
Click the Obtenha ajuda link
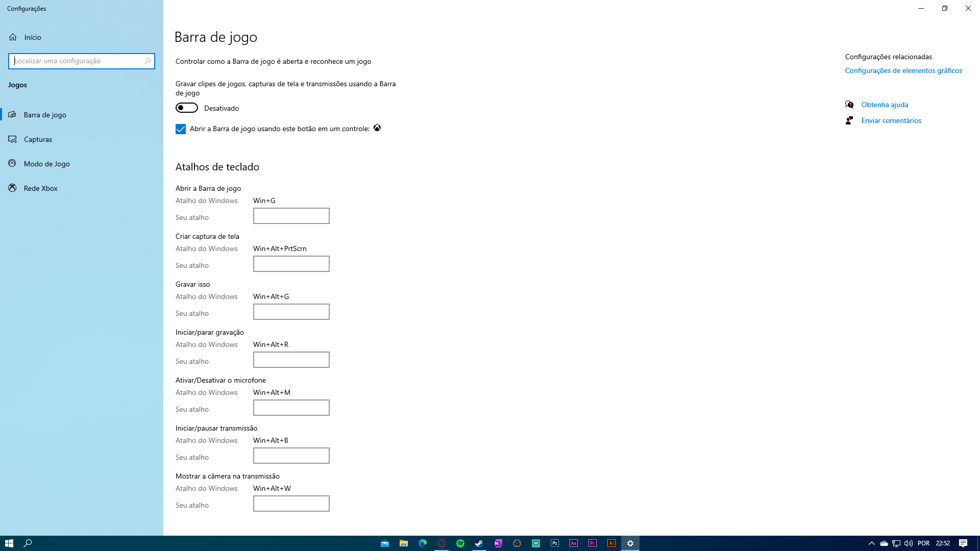click(885, 105)
